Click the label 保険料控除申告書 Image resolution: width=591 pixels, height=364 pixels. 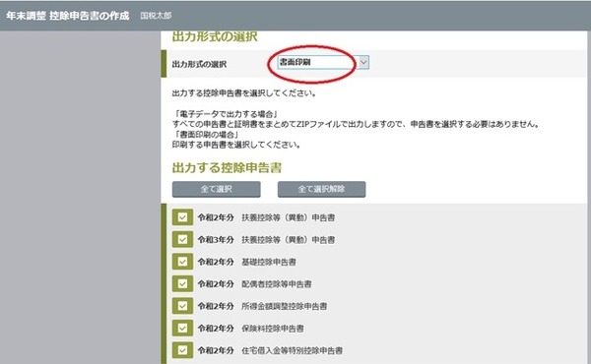[273, 329]
